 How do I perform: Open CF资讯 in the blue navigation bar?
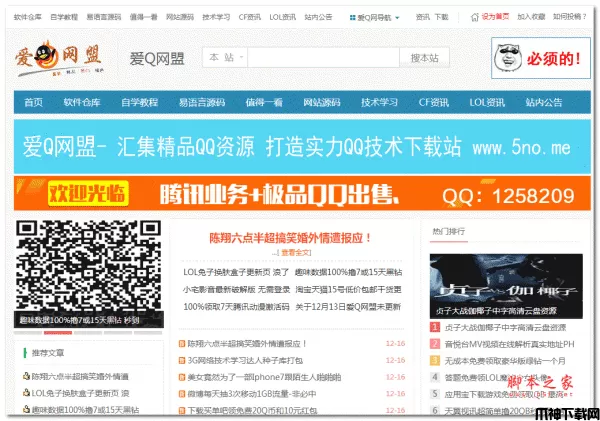coord(434,102)
